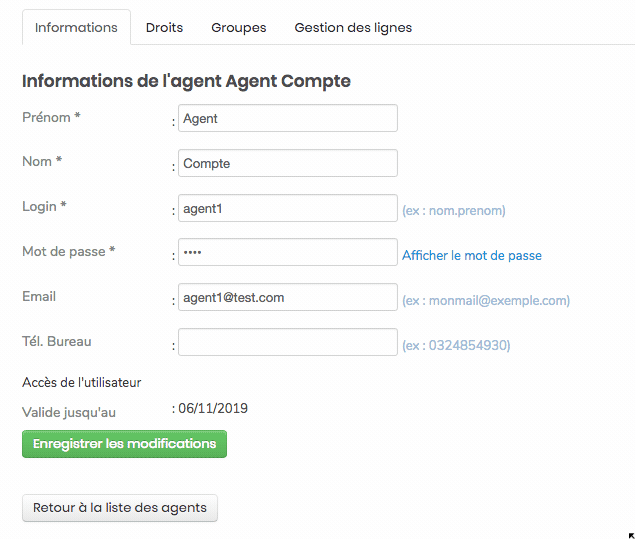Go to Gestion des lignes tab
This screenshot has width=635, height=539.
click(x=353, y=28)
